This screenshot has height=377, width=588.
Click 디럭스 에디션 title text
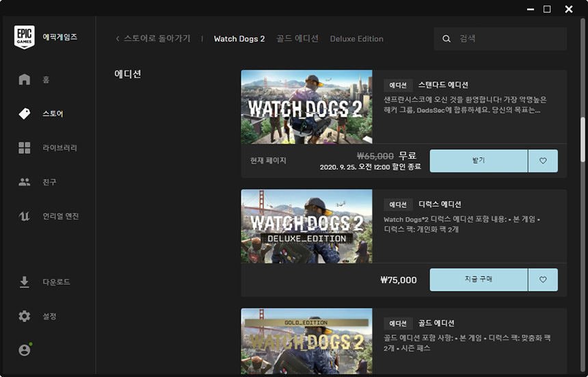[x=440, y=205]
